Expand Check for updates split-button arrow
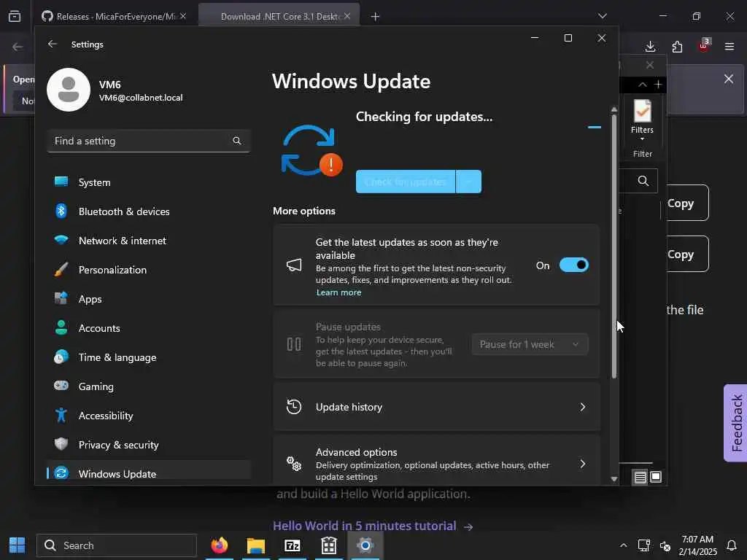The height and width of the screenshot is (560, 747). pyautogui.click(x=468, y=182)
